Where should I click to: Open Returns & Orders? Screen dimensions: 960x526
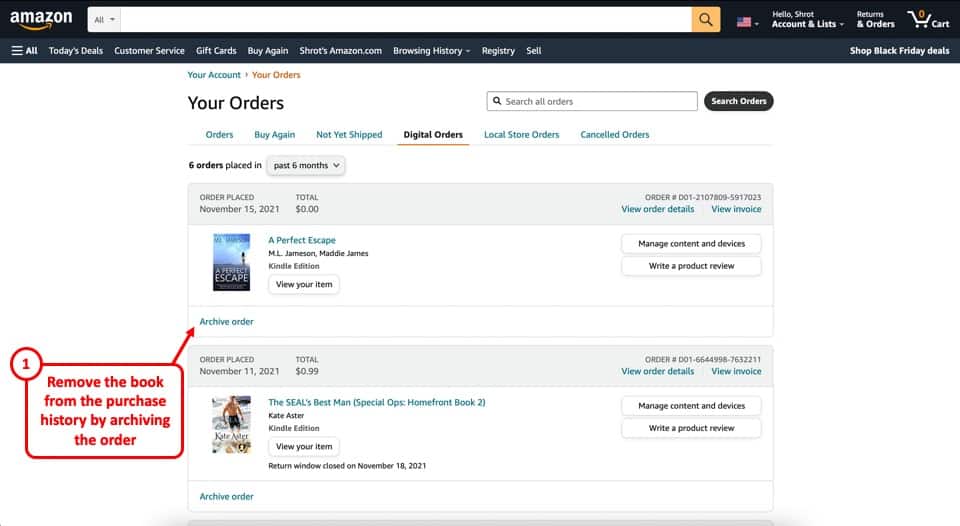875,20
